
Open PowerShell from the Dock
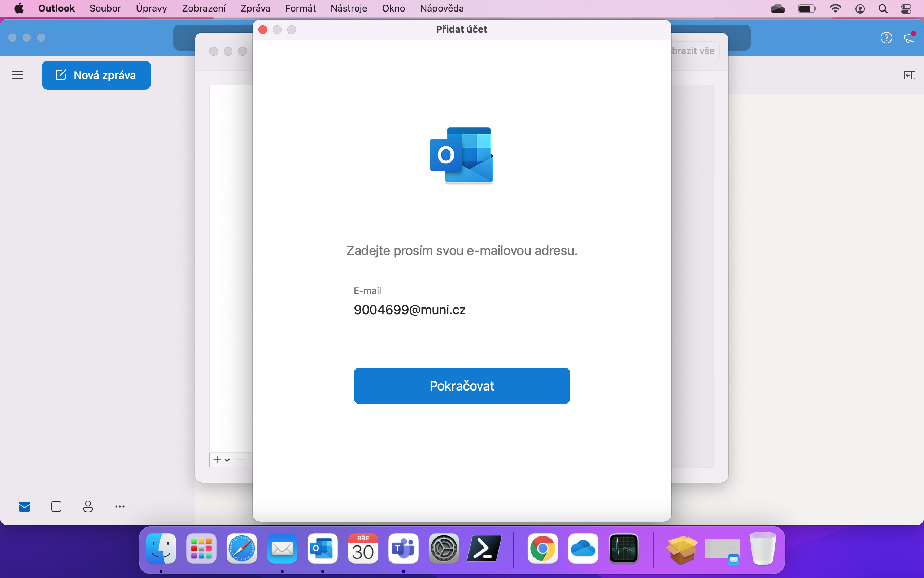(x=484, y=549)
